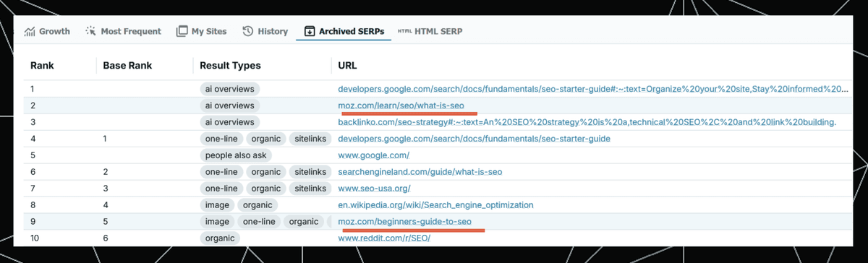Click the Archived SERPs download icon
The height and width of the screenshot is (263, 868).
[x=310, y=32]
